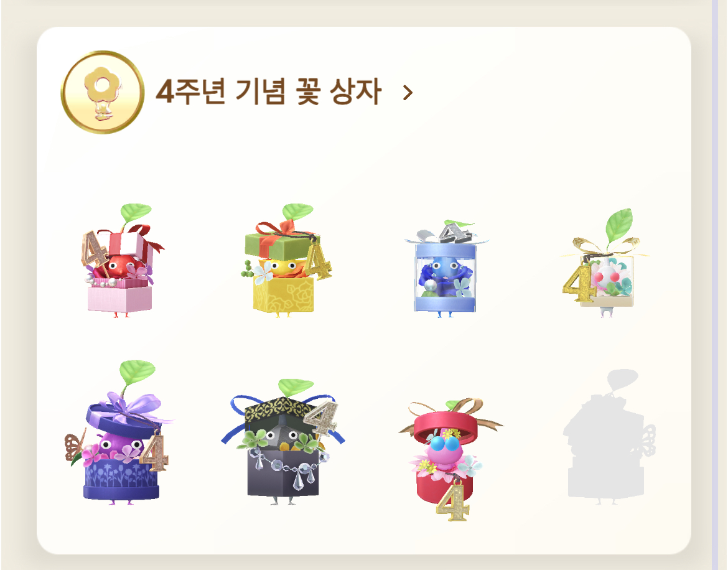
Task: Click the green leaf above the white Pikmin
Action: tap(619, 224)
